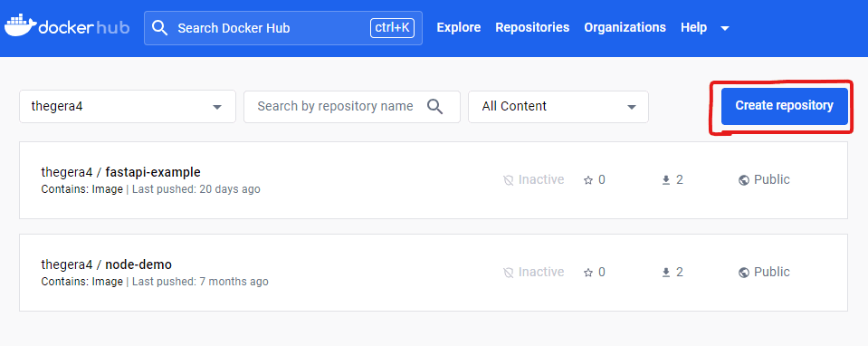
Task: Click 'Last pushed: 7 months ago' text
Action: (x=200, y=282)
